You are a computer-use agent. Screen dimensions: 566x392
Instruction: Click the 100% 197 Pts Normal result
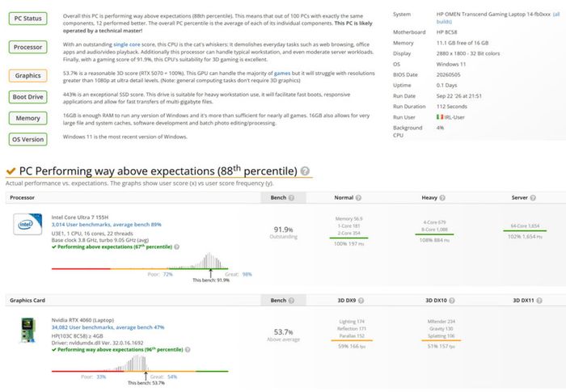(x=348, y=244)
